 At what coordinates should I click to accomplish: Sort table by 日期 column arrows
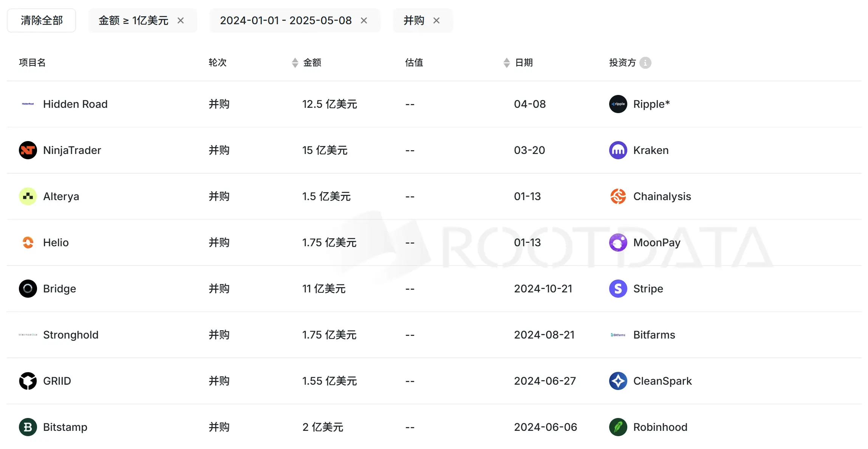pyautogui.click(x=507, y=63)
